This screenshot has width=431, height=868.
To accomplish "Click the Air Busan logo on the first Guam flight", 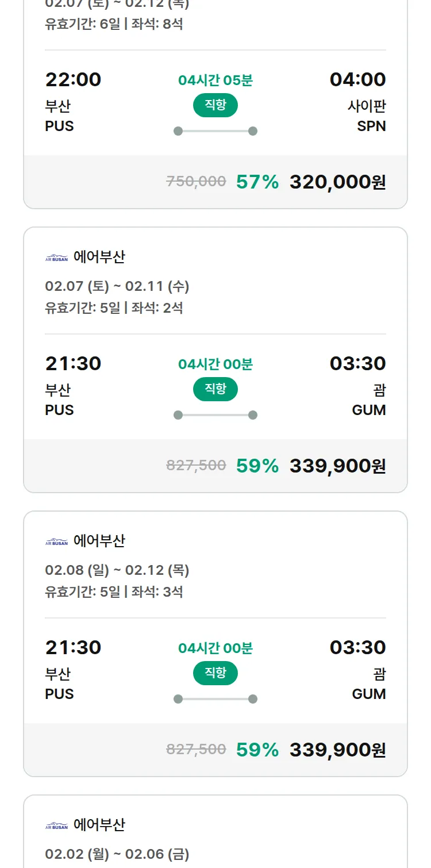I will click(x=56, y=256).
